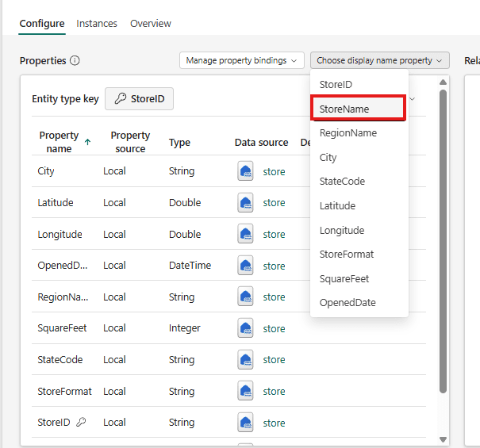Click the chevron right of StoreName option

tap(413, 99)
